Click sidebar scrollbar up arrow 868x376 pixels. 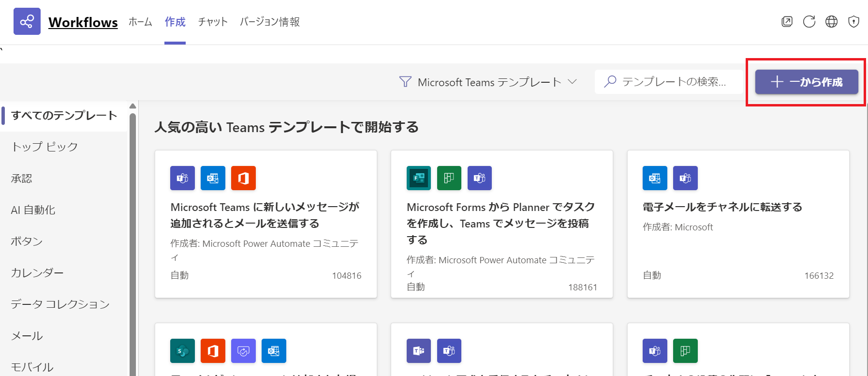(132, 106)
